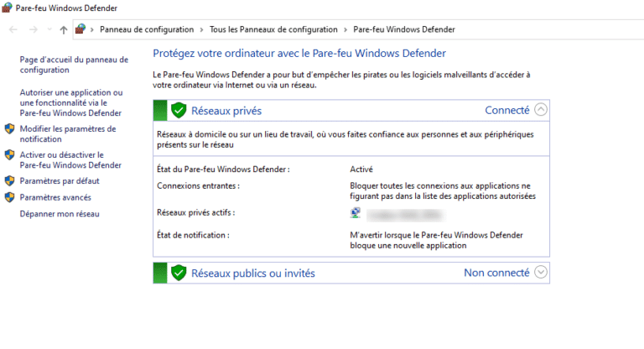Click green shield icon for Réseaux publics
The width and height of the screenshot is (644, 349).
(179, 273)
